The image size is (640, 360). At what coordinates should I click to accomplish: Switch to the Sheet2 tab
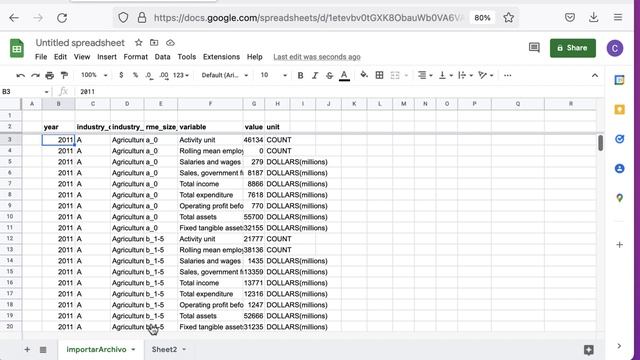(x=164, y=349)
